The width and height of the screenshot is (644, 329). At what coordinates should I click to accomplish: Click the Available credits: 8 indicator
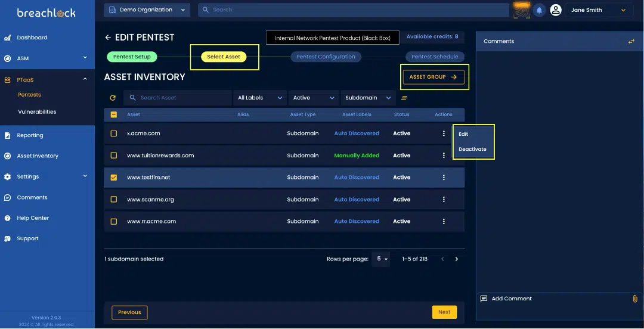coord(432,37)
